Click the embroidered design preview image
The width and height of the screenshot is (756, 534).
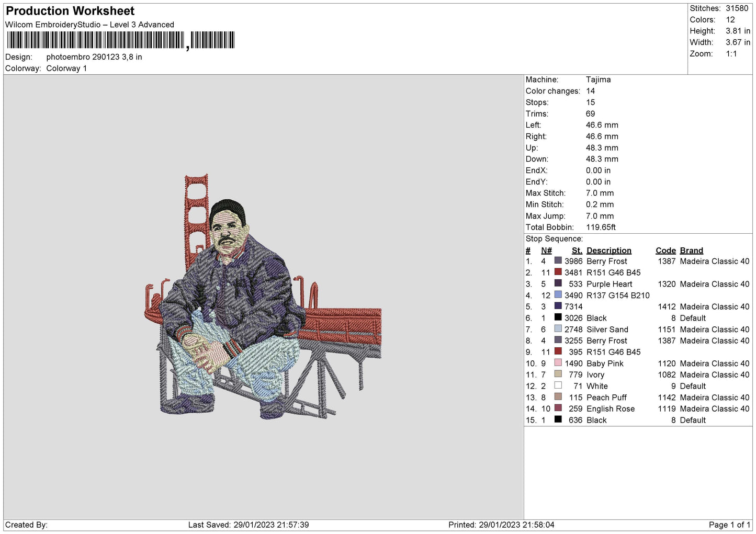coord(263,297)
